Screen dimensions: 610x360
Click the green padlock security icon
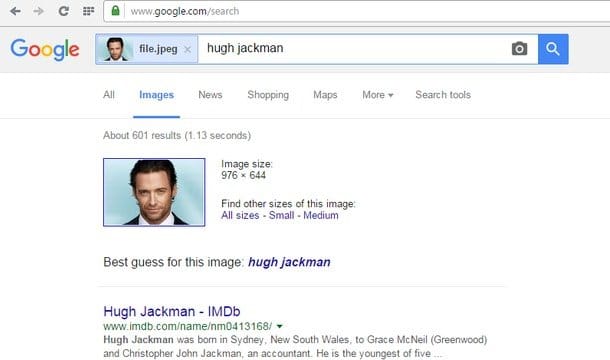(x=115, y=11)
